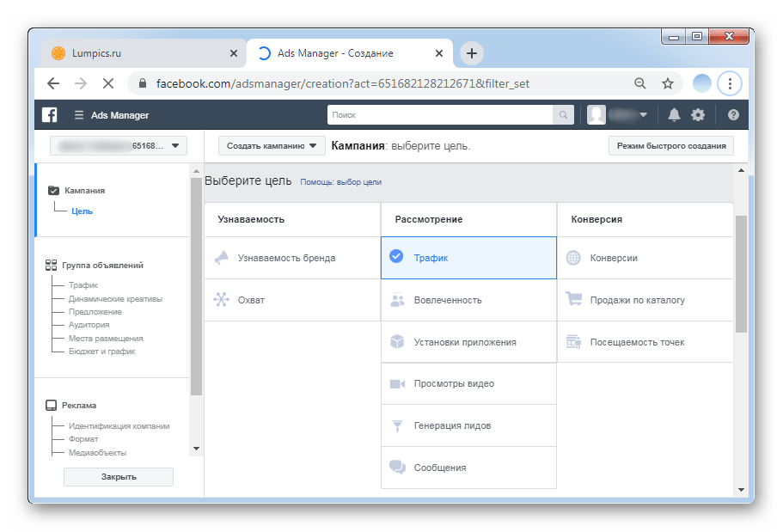Click the shopping cart icon for Продажи по каталогу
The height and width of the screenshot is (532, 783).
pyautogui.click(x=574, y=299)
